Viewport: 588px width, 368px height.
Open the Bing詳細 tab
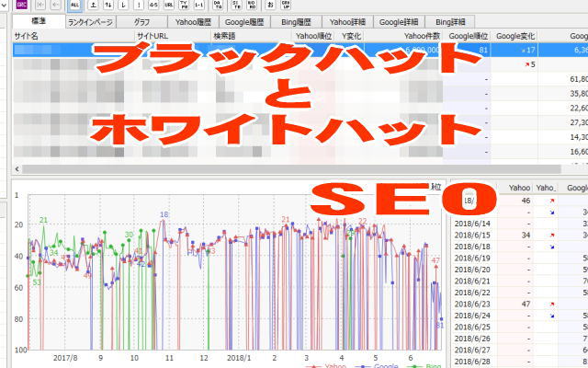pyautogui.click(x=450, y=22)
